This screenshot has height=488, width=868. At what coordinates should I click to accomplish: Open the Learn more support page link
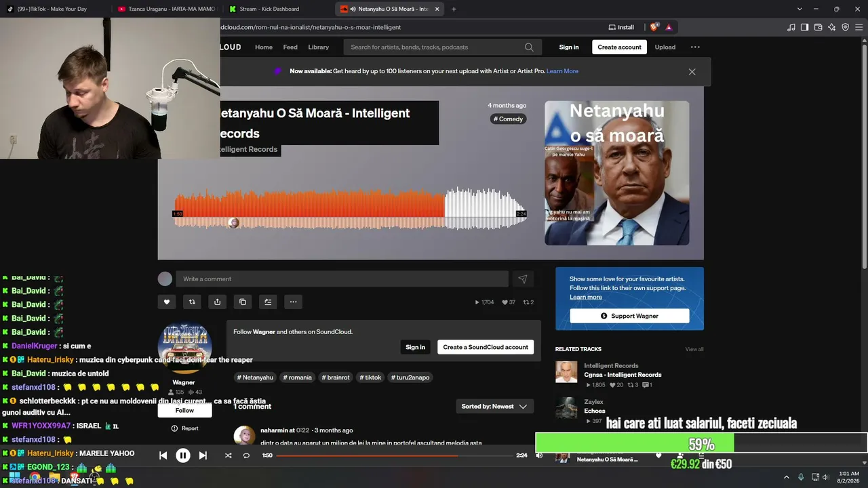586,297
